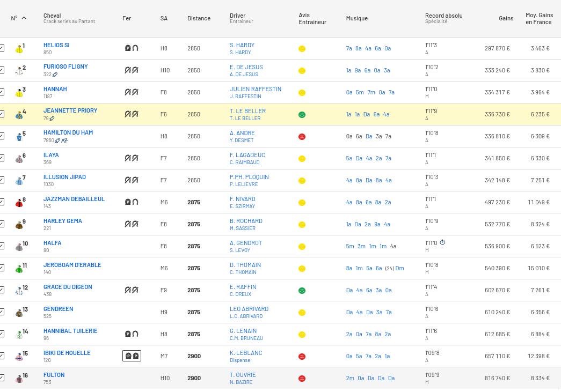Viewport: 561px width, 392px height.
Task: Toggle checkbox on the HARLEY GEMA row
Action: point(2,224)
